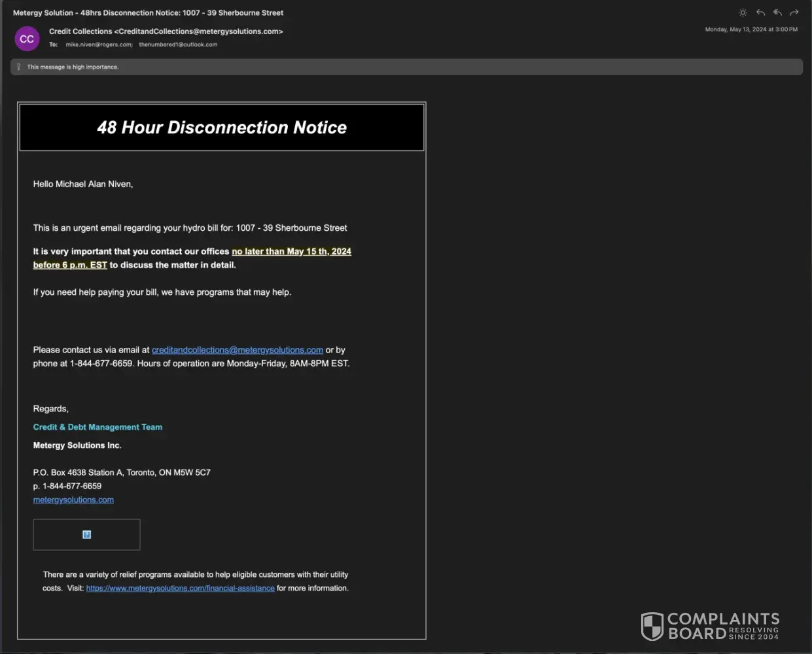The height and width of the screenshot is (654, 812).
Task: Click the 'Regards,' line
Action: click(x=51, y=409)
